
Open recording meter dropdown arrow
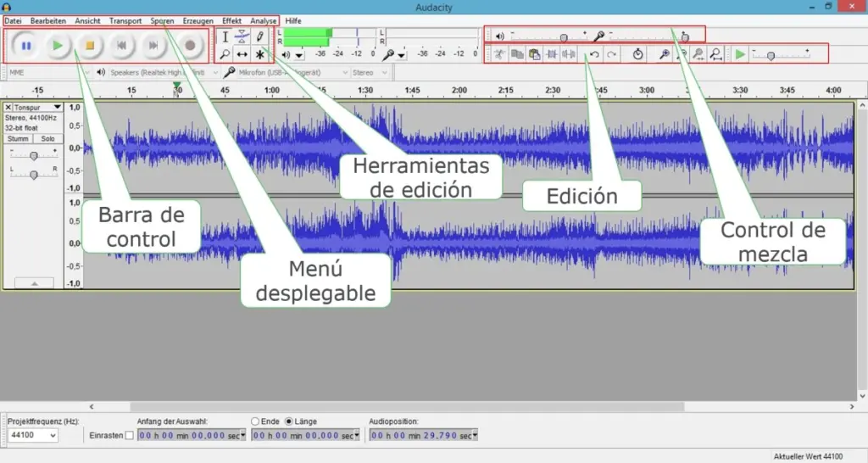(401, 55)
